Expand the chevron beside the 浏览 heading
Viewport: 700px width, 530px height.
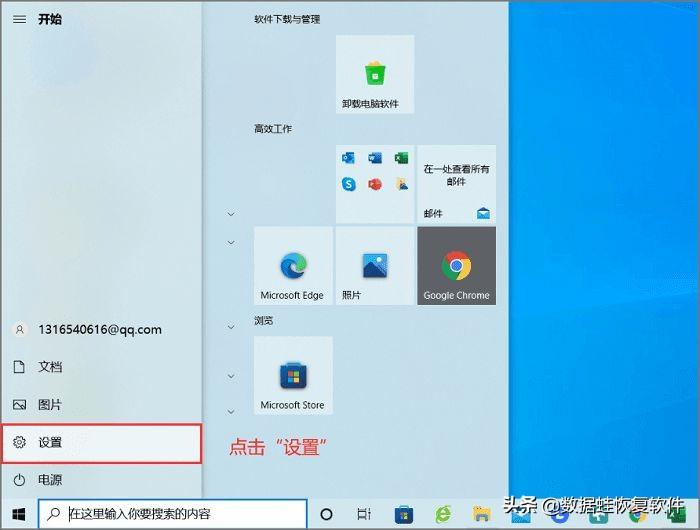tap(231, 327)
